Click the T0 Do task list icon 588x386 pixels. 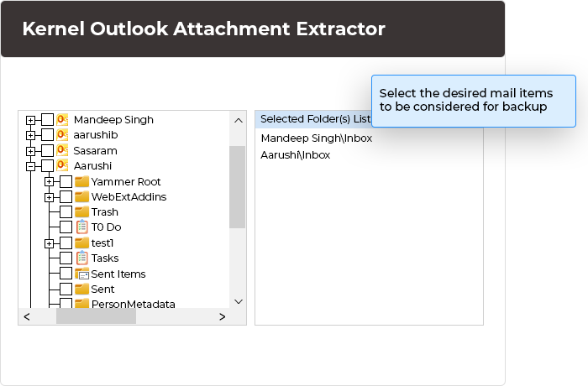pos(81,227)
